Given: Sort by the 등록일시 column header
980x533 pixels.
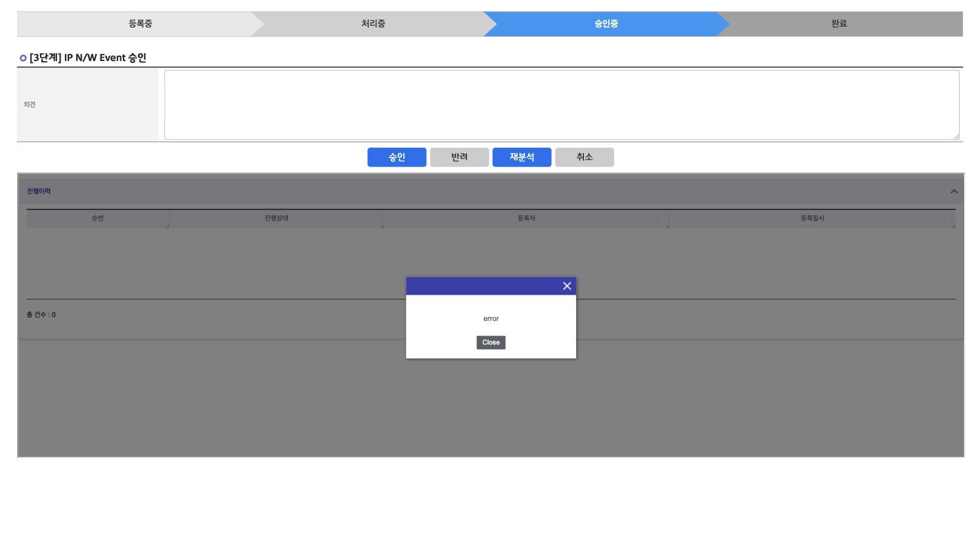Looking at the screenshot, I should click(x=813, y=219).
